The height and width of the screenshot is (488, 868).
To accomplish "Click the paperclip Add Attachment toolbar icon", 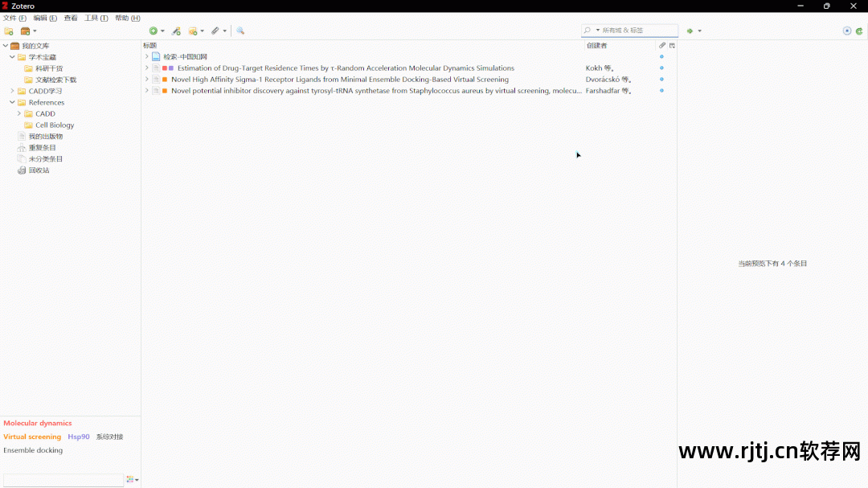I will point(215,31).
